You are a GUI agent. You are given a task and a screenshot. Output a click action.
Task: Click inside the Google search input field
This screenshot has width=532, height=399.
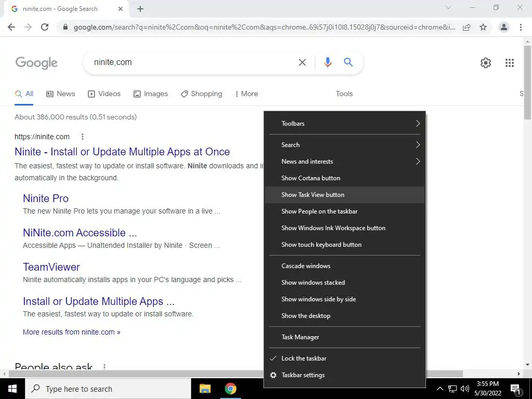tap(193, 62)
